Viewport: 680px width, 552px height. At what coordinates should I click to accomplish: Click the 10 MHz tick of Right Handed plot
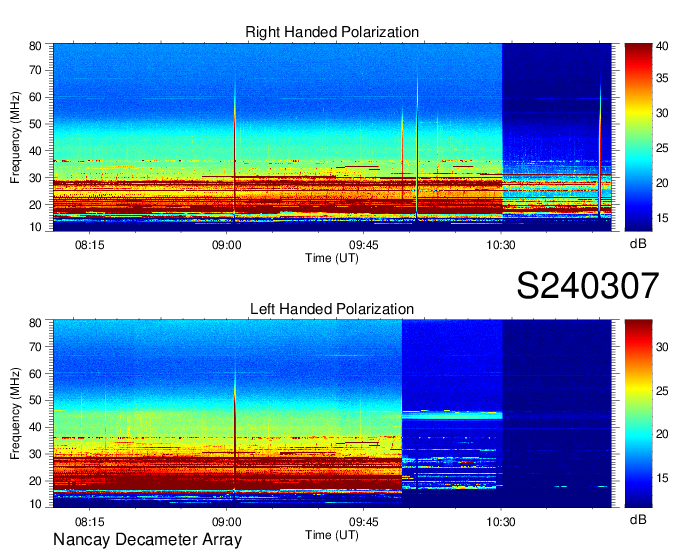(x=35, y=227)
